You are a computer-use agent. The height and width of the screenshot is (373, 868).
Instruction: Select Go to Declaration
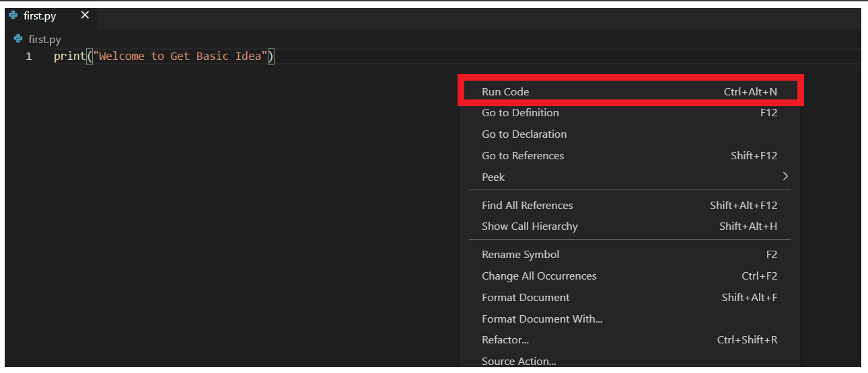click(524, 134)
